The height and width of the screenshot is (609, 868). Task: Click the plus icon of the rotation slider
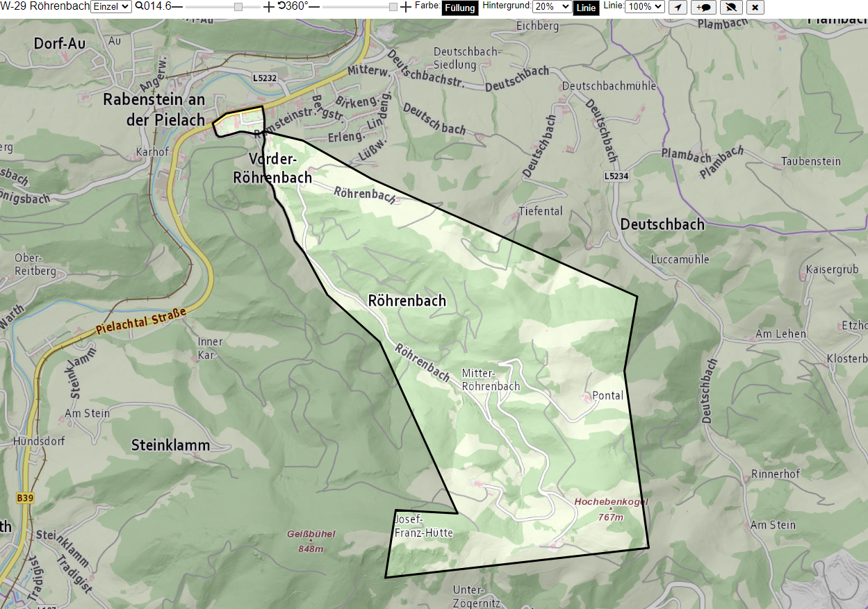(x=406, y=6)
